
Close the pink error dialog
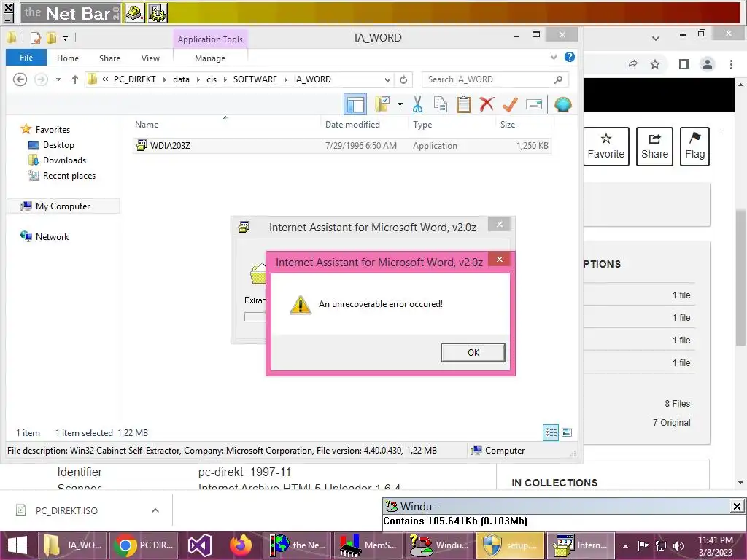pyautogui.click(x=499, y=260)
